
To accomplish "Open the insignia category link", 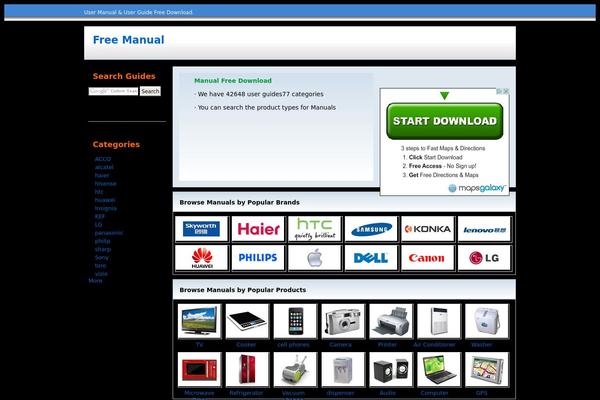I will click(x=106, y=208).
